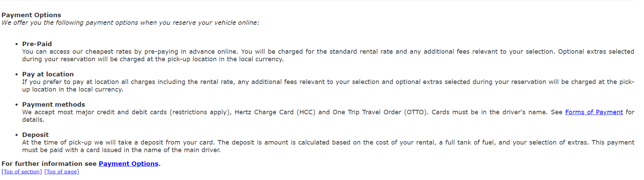Screen dimensions: 644x180
Task: Click the bullet point beside Pay at location
Action: click(17, 75)
